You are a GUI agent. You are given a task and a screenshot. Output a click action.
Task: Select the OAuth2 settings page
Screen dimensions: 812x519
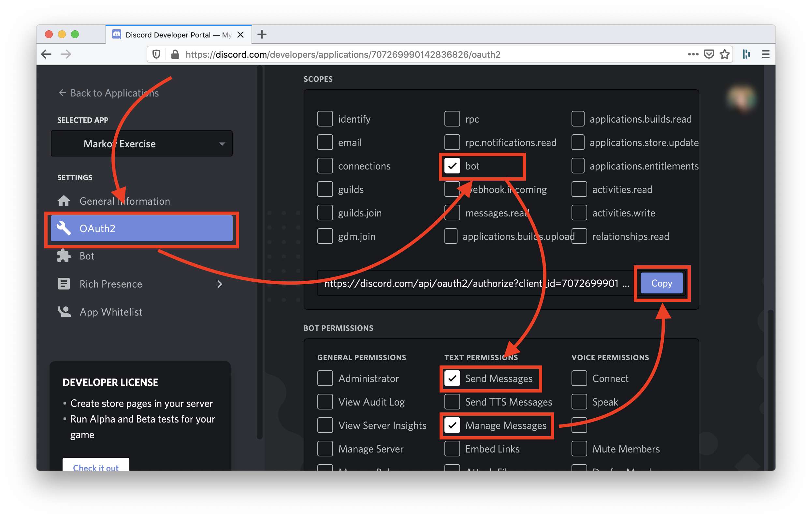[142, 229]
